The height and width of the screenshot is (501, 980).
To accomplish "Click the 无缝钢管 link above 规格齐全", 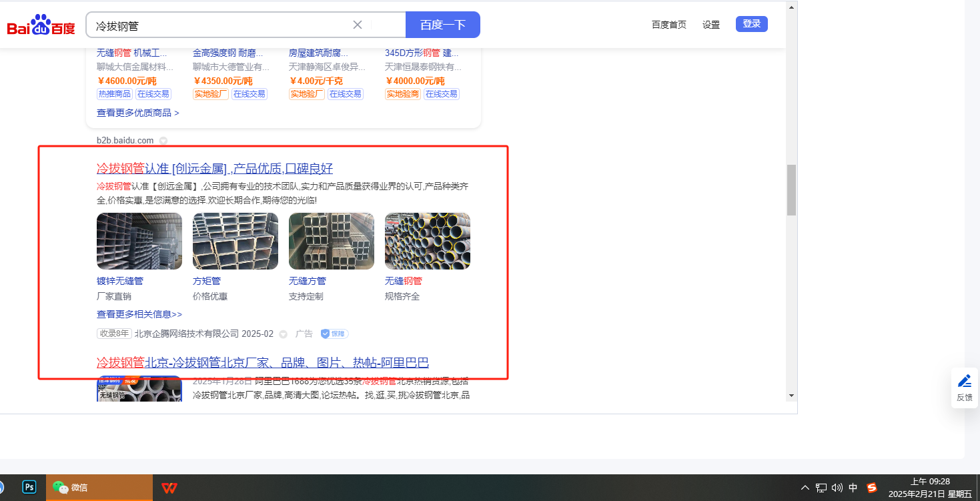I will pos(404,281).
